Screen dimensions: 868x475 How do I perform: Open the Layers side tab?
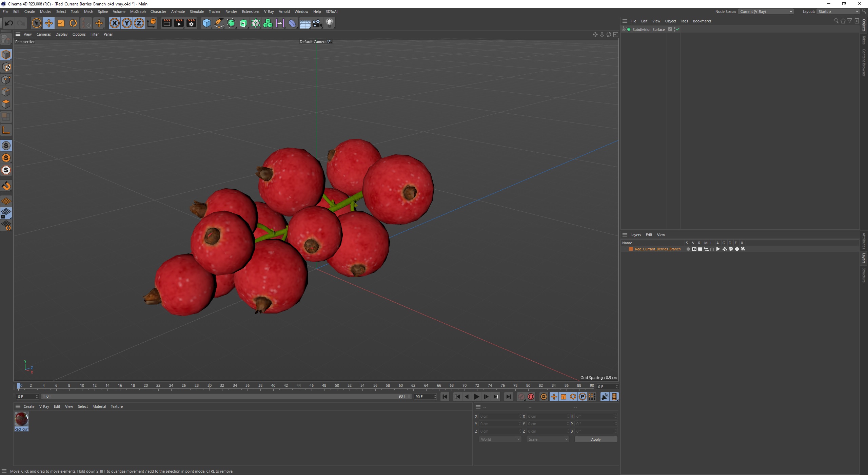(x=864, y=258)
